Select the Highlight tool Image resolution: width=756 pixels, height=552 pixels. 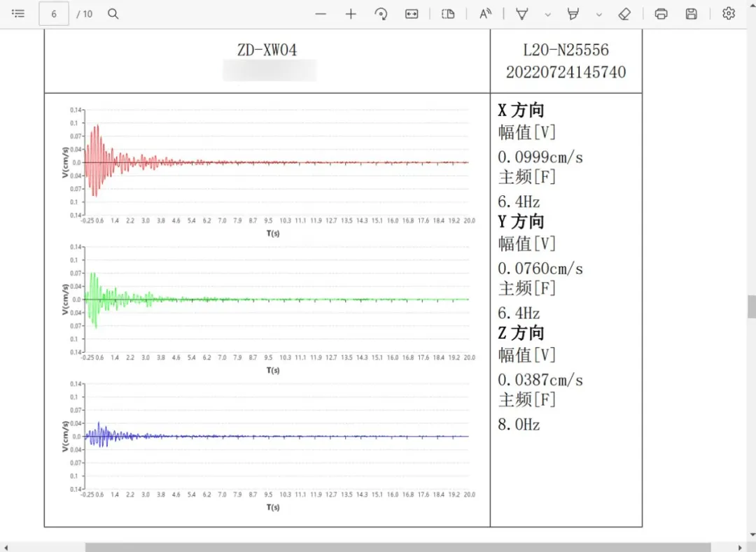point(573,14)
